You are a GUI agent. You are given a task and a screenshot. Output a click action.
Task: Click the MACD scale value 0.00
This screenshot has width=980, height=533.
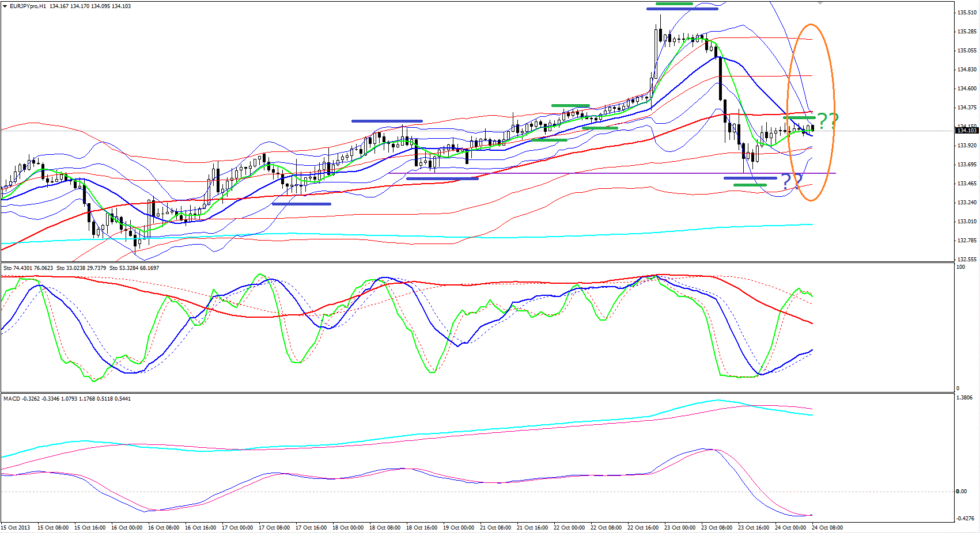coord(962,491)
